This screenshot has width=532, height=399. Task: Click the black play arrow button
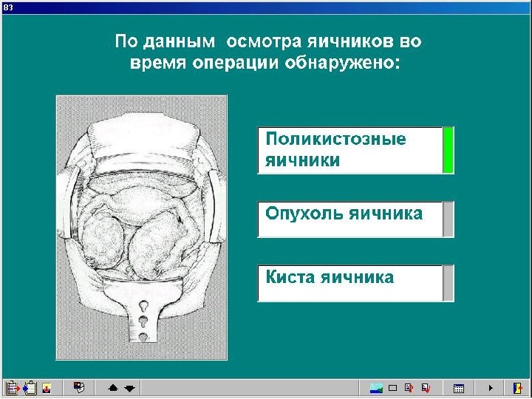491,388
